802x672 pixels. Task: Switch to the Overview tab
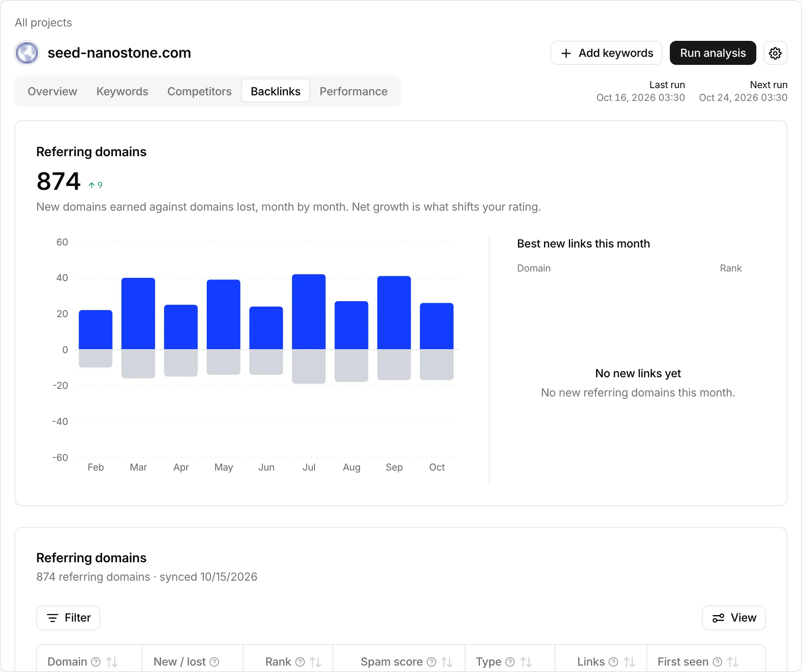[52, 91]
